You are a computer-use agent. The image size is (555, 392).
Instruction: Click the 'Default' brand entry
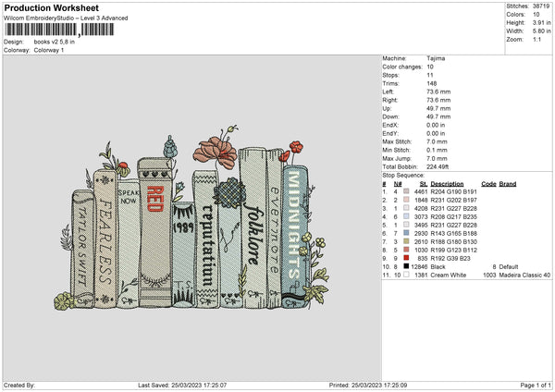pos(509,267)
